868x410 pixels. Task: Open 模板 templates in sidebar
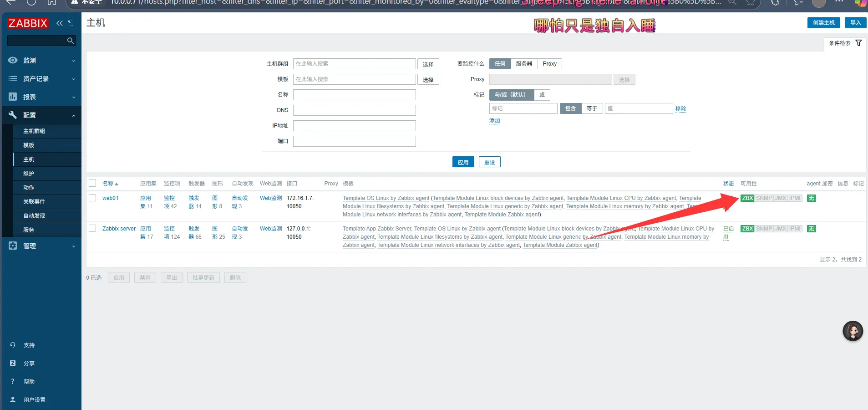29,145
